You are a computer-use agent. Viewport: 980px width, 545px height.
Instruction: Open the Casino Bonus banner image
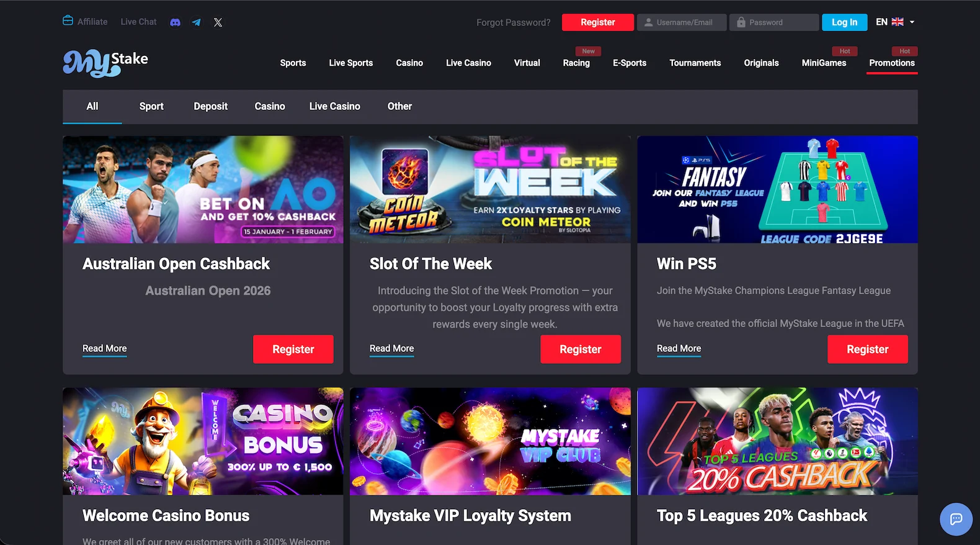coord(203,441)
